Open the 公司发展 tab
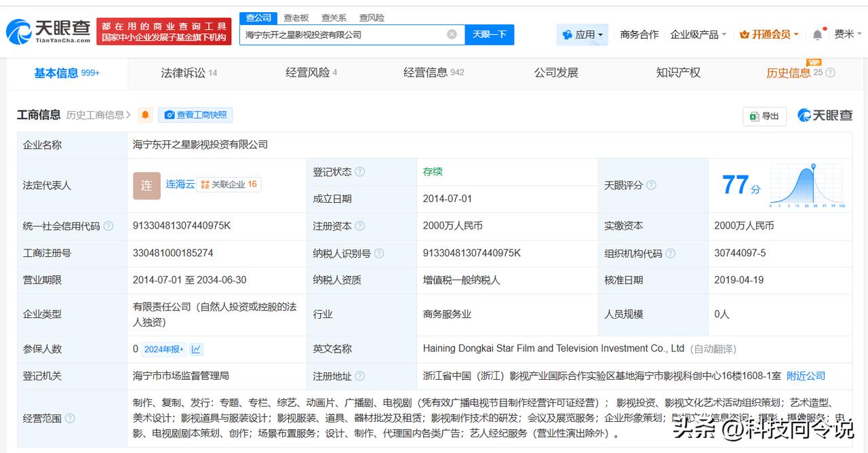Image resolution: width=868 pixels, height=453 pixels. 556,73
